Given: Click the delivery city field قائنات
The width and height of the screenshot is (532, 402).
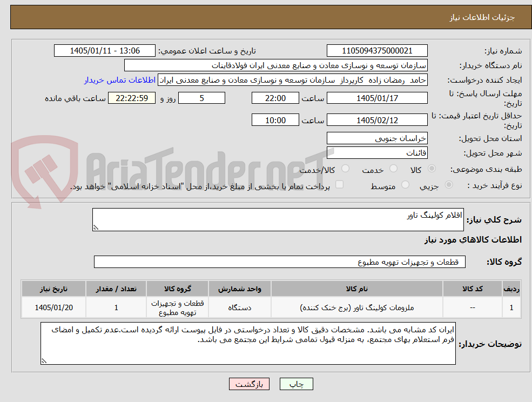Looking at the screenshot, I should point(377,153).
